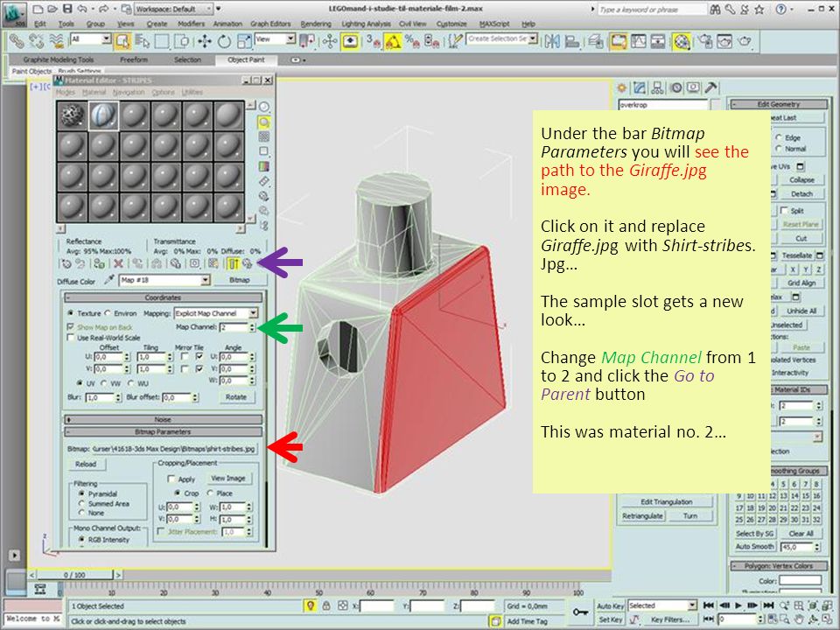Image resolution: width=840 pixels, height=630 pixels.
Task: Open the Mapping dropdown showing Explicit Map Channel
Action: click(216, 313)
